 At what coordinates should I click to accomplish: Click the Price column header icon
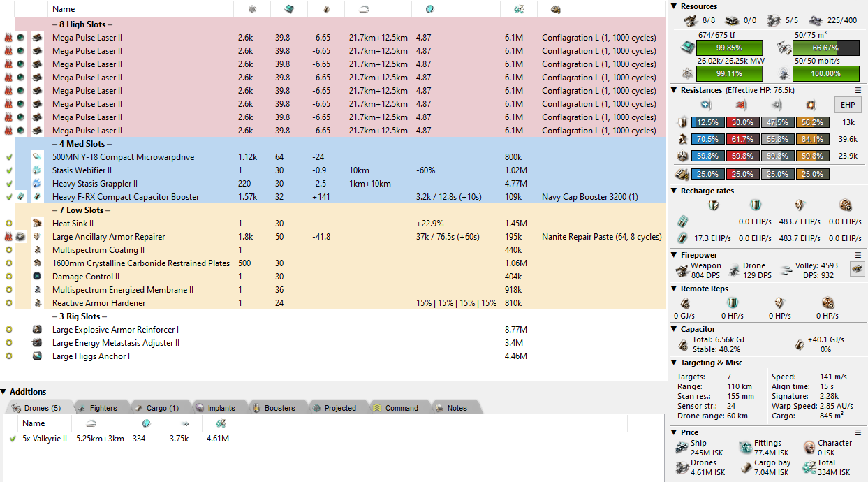518,9
